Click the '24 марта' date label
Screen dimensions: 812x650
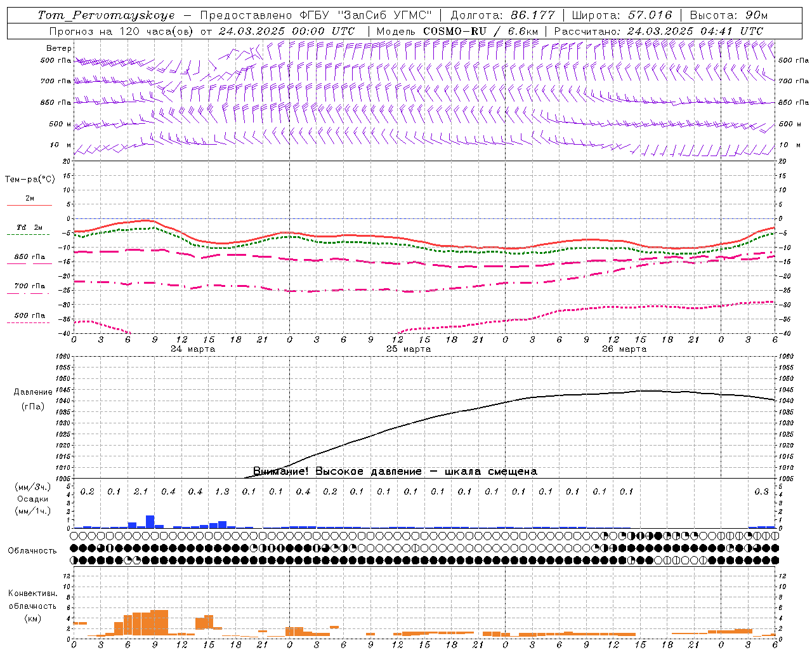pos(193,349)
